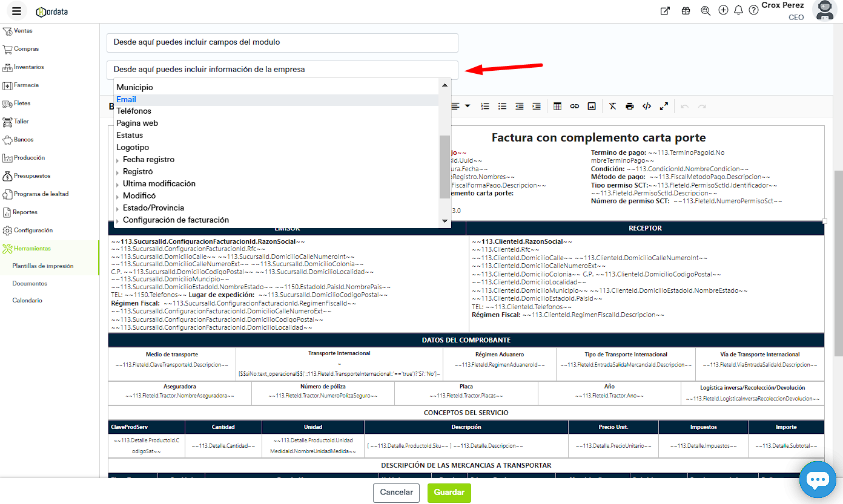The width and height of the screenshot is (843, 504).
Task: Toggle bulleted list formatting
Action: tap(502, 106)
